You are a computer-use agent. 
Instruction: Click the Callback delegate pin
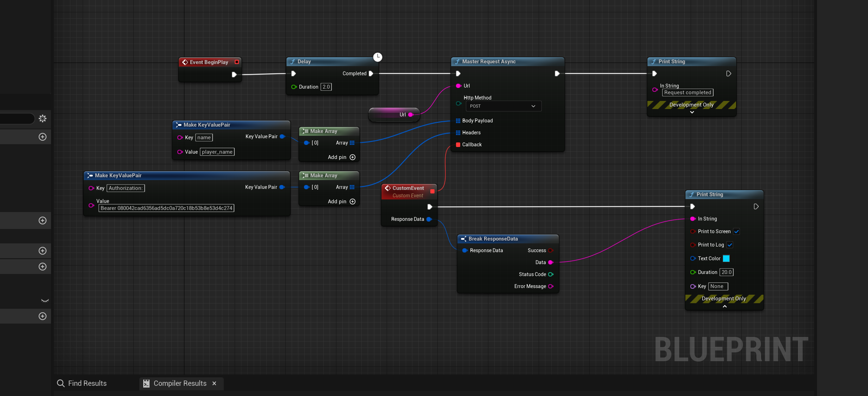click(458, 145)
